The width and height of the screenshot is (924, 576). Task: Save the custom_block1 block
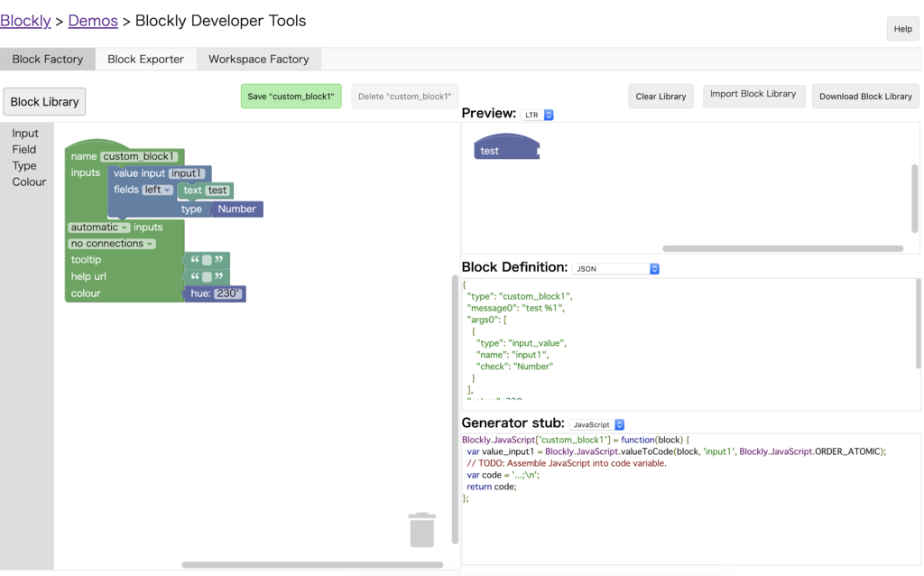point(291,97)
